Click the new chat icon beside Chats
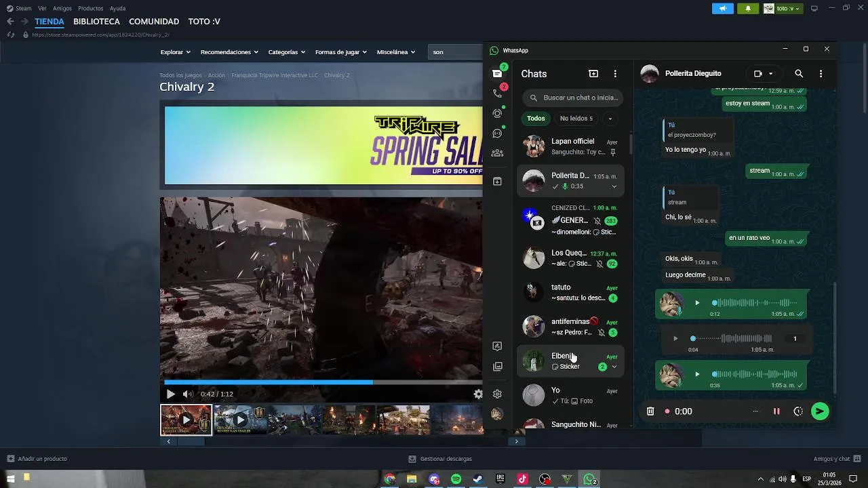 (x=593, y=74)
